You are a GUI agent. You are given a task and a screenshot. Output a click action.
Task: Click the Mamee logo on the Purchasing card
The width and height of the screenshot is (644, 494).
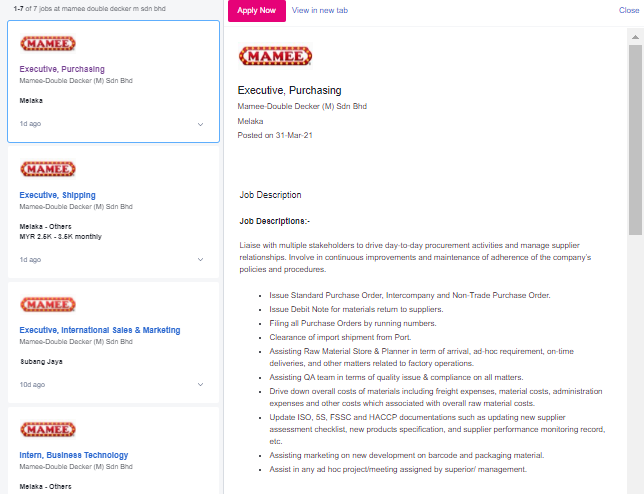tap(48, 44)
